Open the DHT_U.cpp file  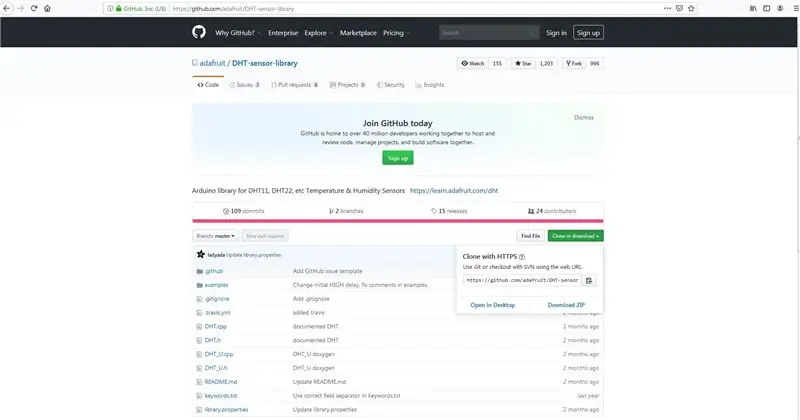[219, 354]
